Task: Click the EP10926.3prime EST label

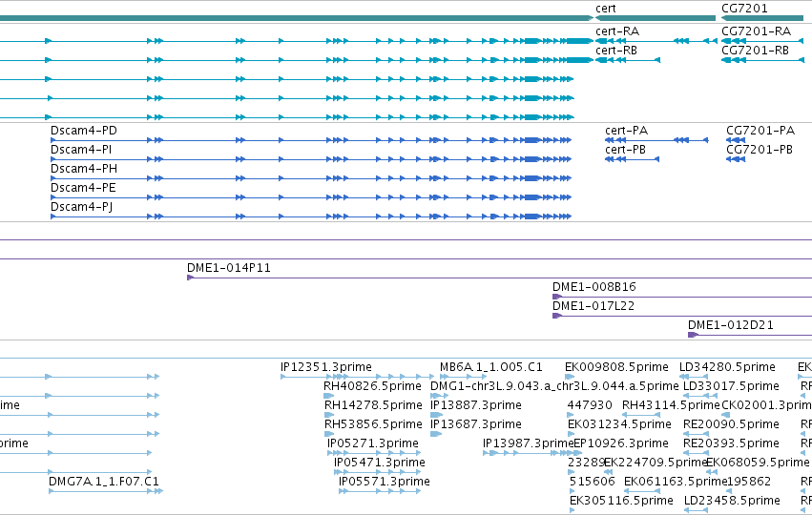Action: click(621, 443)
